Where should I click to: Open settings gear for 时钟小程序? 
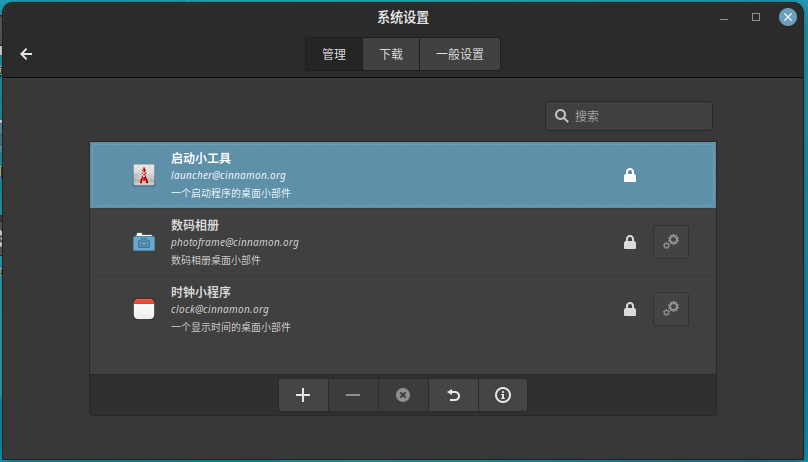tap(671, 309)
